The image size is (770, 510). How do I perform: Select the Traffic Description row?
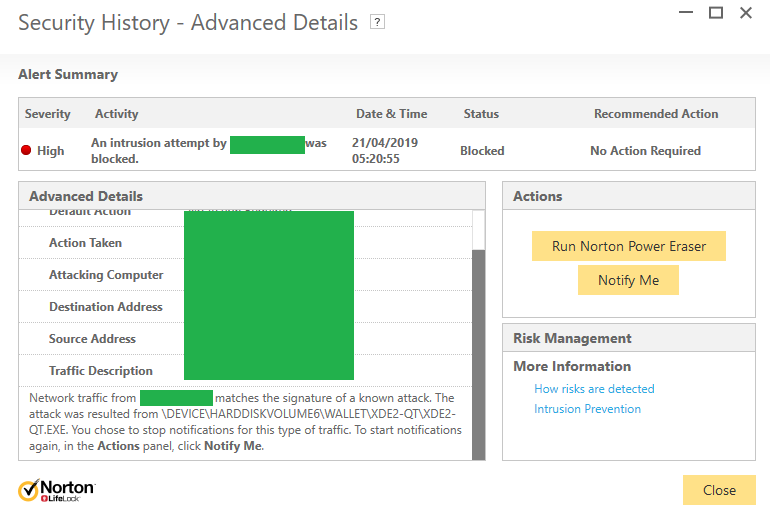coord(246,370)
